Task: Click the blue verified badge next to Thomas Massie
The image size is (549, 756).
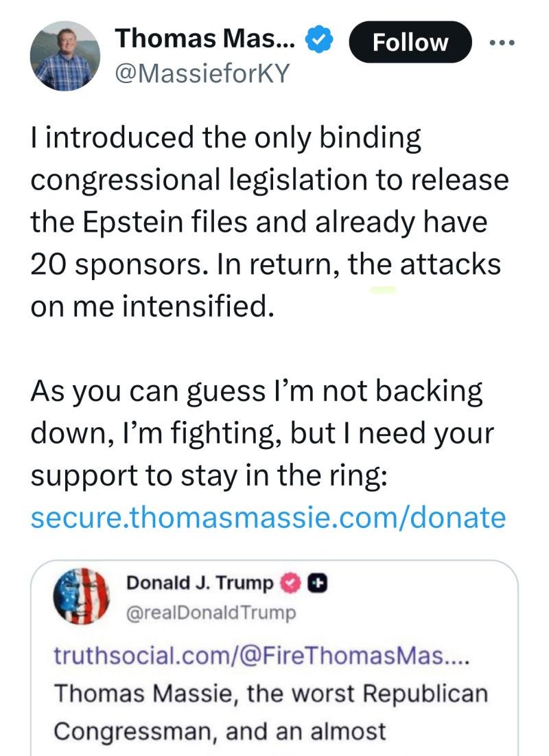Action: pos(320,40)
